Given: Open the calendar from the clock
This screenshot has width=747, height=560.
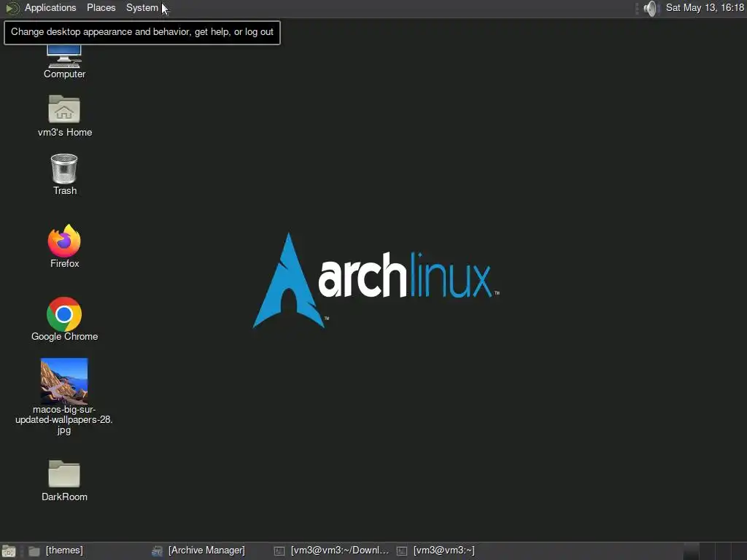Looking at the screenshot, I should 705,7.
